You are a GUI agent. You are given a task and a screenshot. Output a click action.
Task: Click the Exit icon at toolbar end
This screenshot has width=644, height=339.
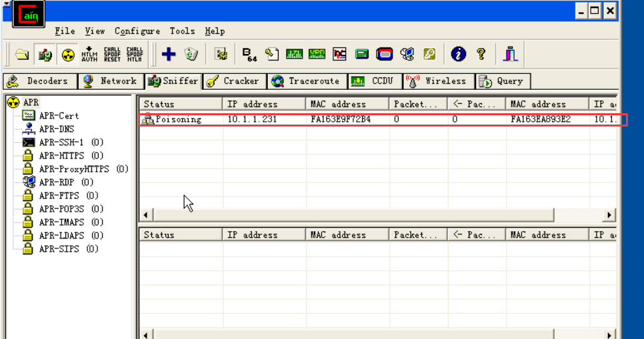click(x=510, y=54)
